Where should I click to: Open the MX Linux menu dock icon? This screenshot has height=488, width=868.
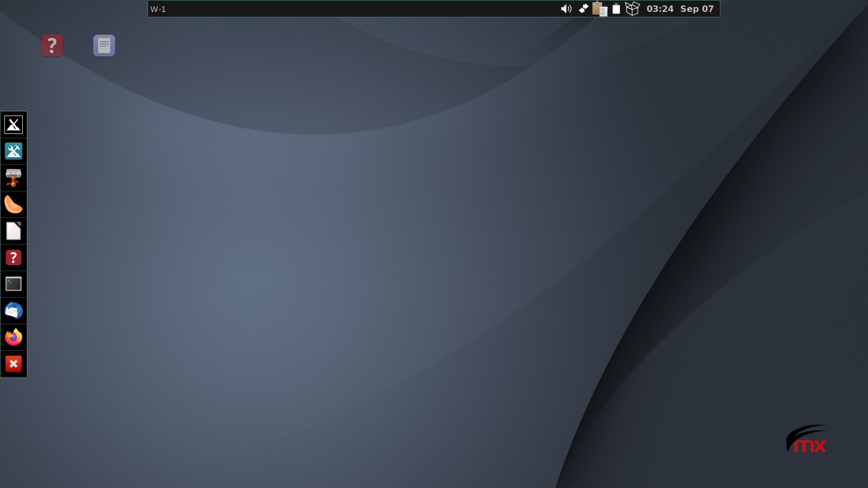(14, 125)
